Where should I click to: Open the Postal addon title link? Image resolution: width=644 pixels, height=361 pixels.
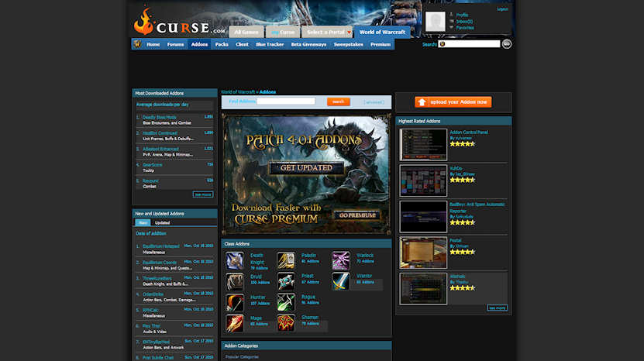click(456, 240)
